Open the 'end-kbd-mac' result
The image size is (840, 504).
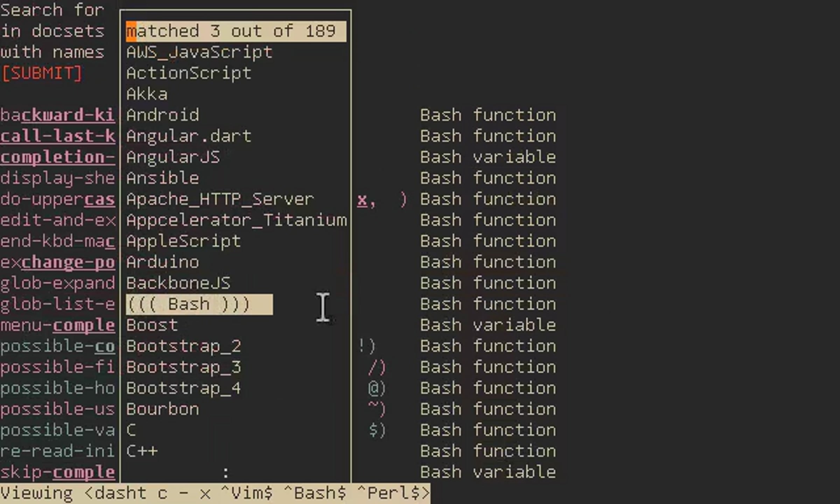(x=58, y=241)
